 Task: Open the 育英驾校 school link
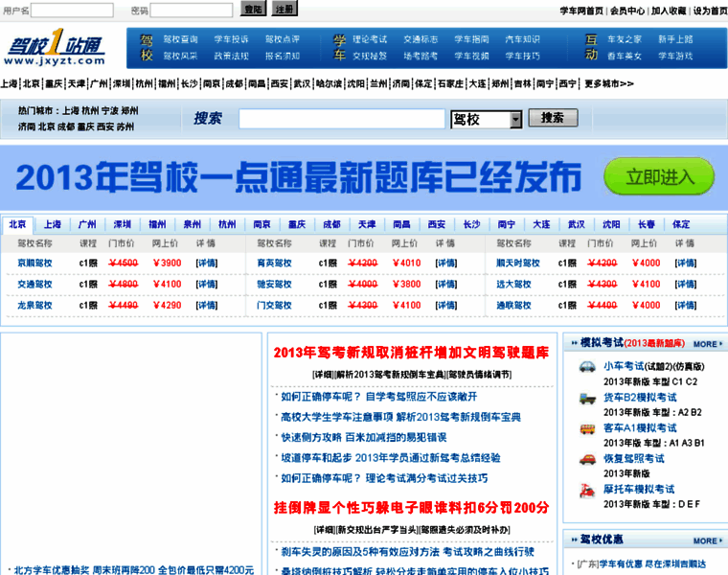click(274, 264)
